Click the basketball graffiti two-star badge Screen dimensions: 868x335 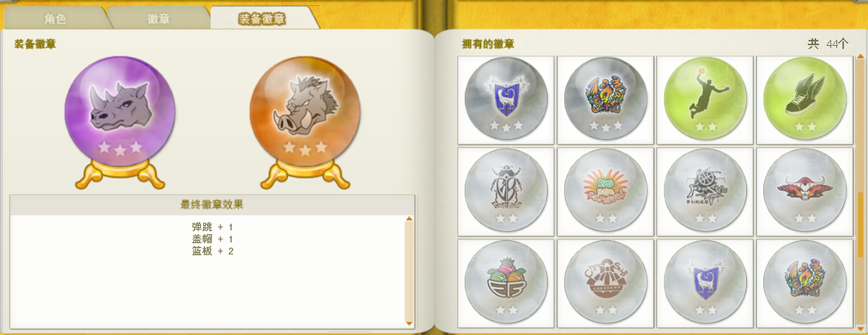pos(705,190)
